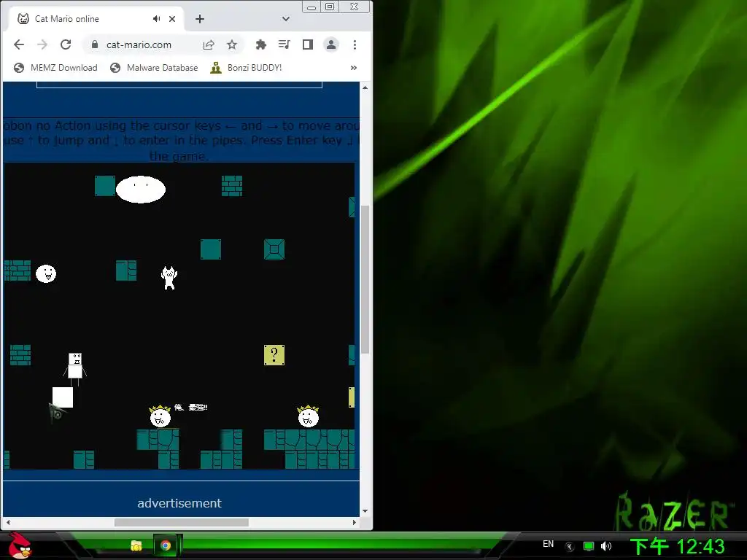The image size is (747, 560).
Task: Click the crowned enemy with speech text
Action: (160, 416)
